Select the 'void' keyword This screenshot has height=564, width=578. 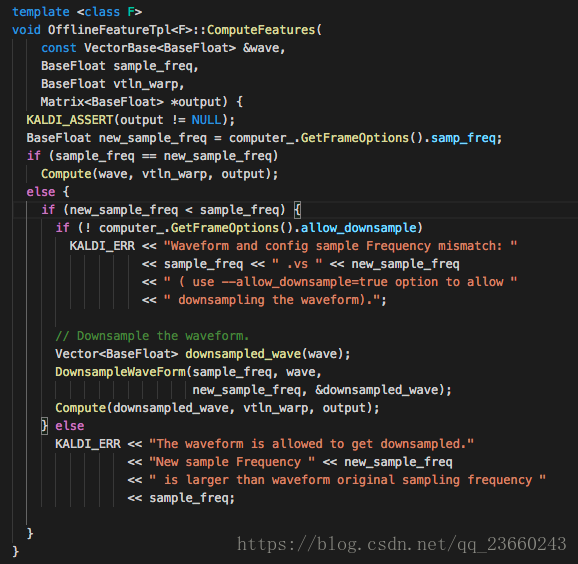pos(26,29)
